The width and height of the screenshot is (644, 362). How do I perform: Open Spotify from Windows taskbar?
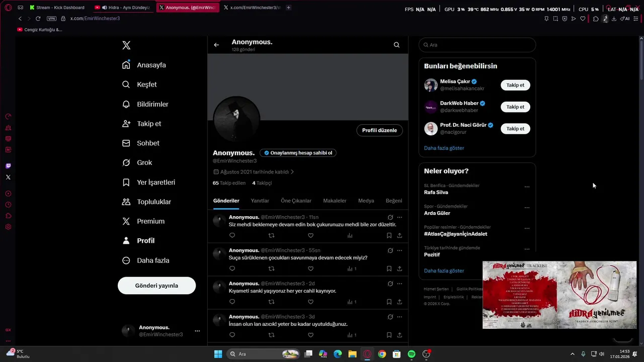pos(412,354)
